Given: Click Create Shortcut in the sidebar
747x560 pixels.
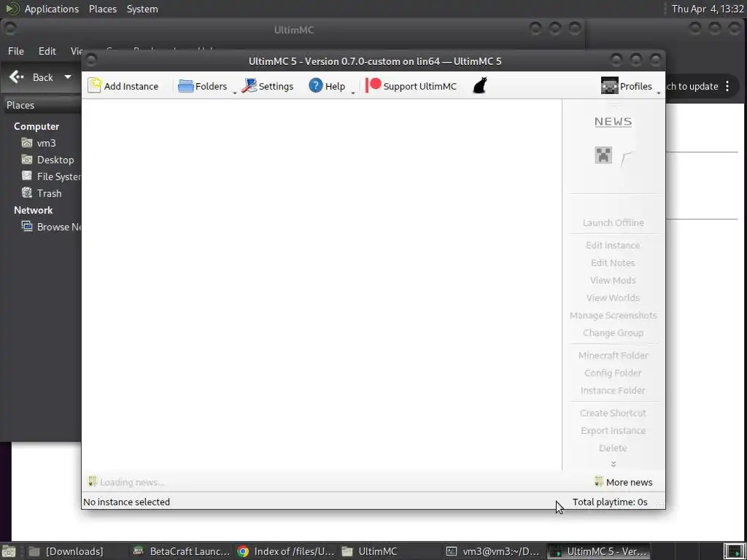Looking at the screenshot, I should point(613,413).
